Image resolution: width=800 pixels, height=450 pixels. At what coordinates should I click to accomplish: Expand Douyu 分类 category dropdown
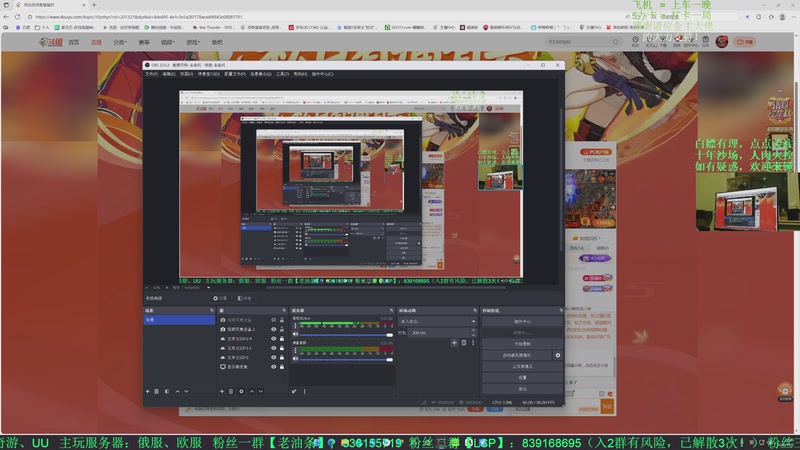(x=120, y=42)
